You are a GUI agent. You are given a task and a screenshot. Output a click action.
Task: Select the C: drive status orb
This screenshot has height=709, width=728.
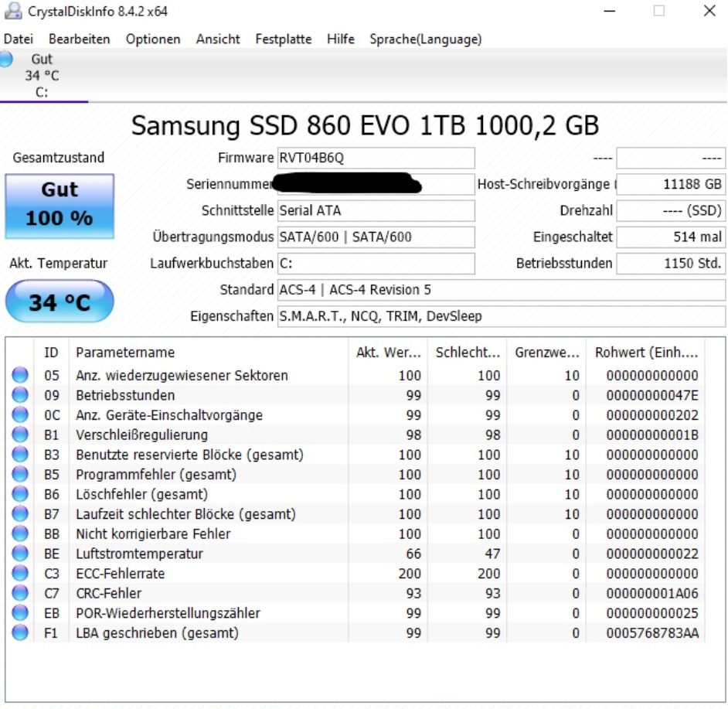[x=6, y=60]
